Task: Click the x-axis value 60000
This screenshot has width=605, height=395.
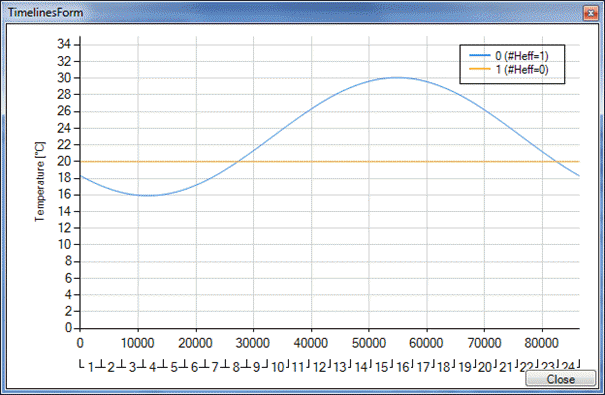Action: 426,343
